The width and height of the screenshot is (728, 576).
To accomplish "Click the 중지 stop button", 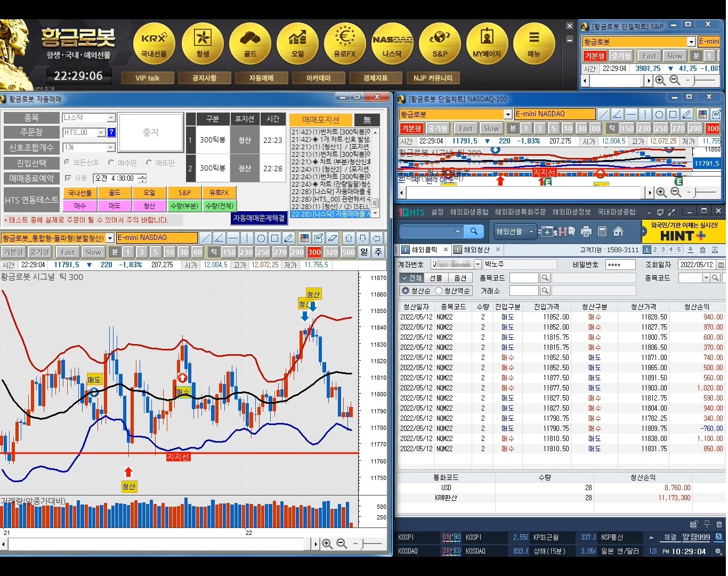I will coord(151,132).
